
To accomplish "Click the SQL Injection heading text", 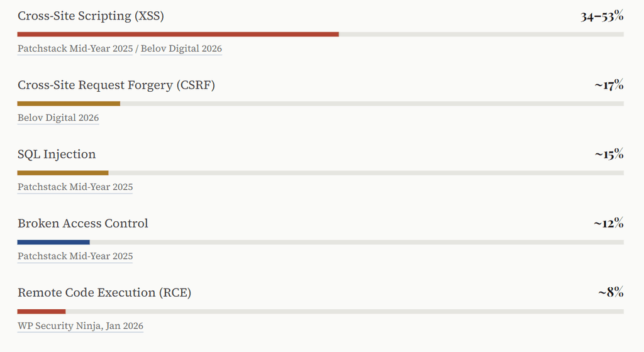I will (57, 155).
